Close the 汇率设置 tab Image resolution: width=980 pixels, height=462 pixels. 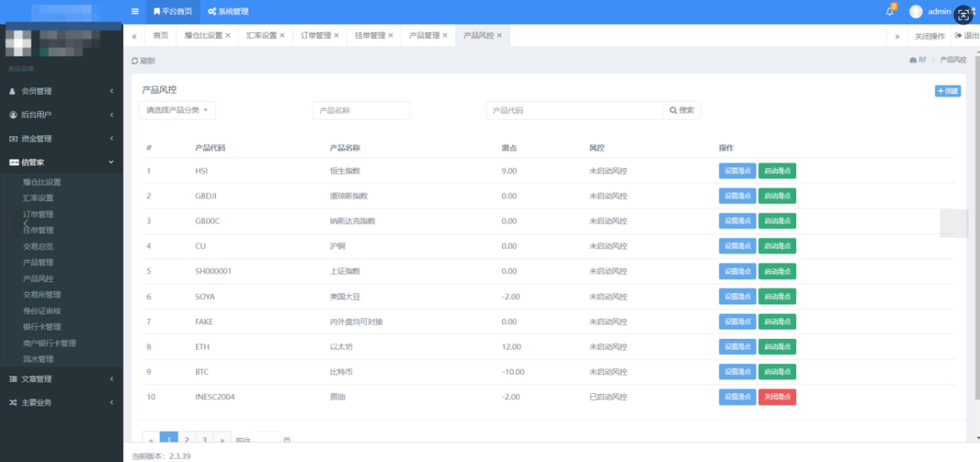coord(282,36)
